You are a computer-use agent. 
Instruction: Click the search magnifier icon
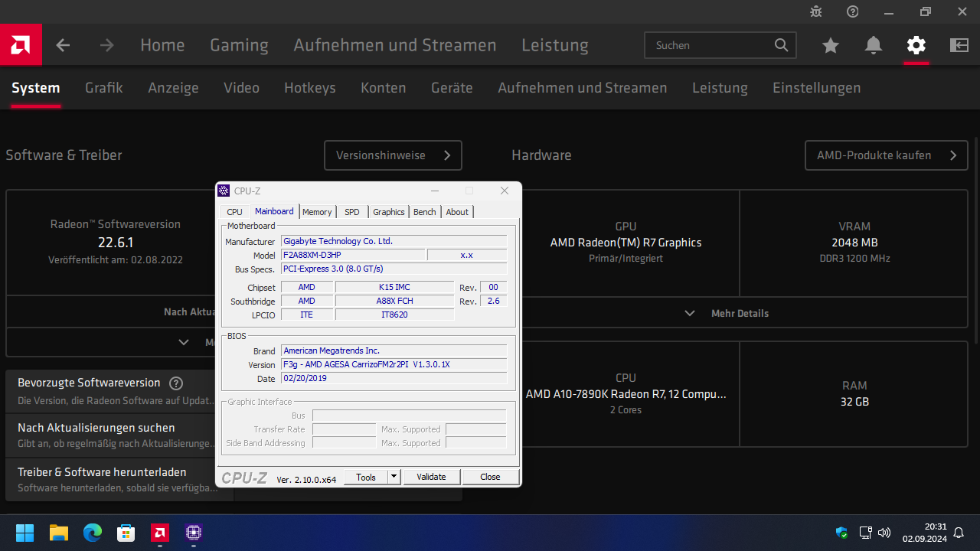point(781,45)
